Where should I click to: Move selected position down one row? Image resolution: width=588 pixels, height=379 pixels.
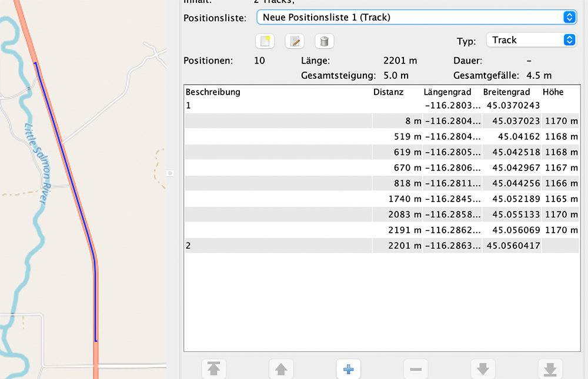coord(483,370)
